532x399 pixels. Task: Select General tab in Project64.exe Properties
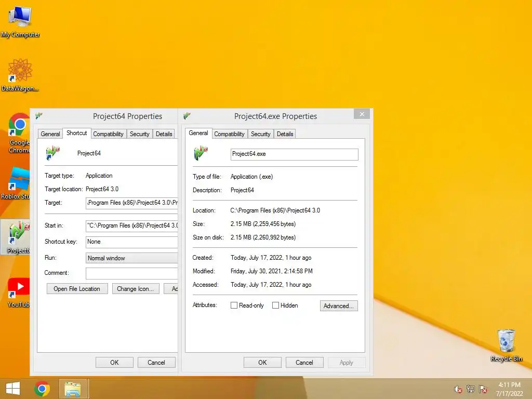[x=198, y=133]
